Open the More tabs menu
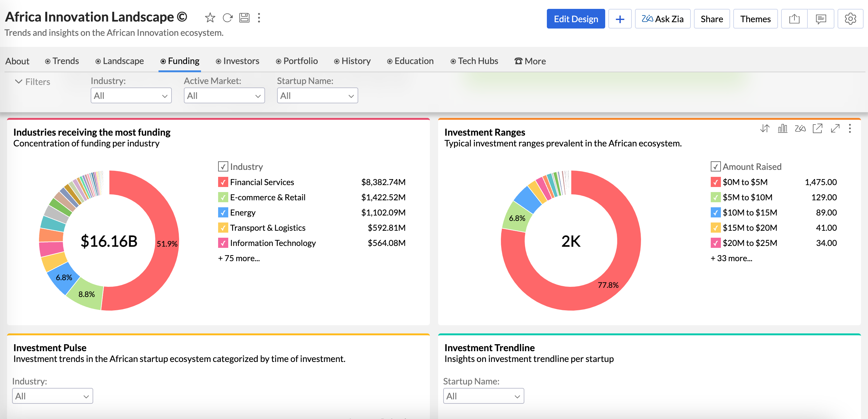The height and width of the screenshot is (419, 868). 530,61
